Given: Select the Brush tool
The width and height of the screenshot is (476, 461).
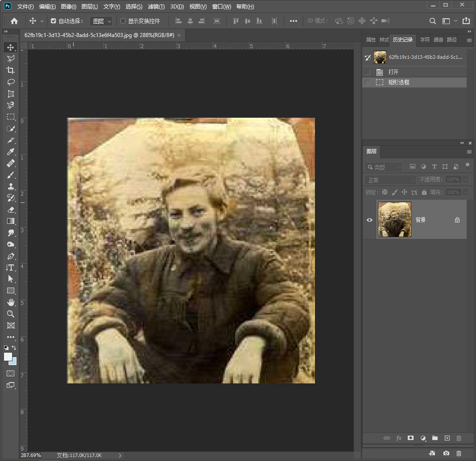Looking at the screenshot, I should (x=11, y=175).
